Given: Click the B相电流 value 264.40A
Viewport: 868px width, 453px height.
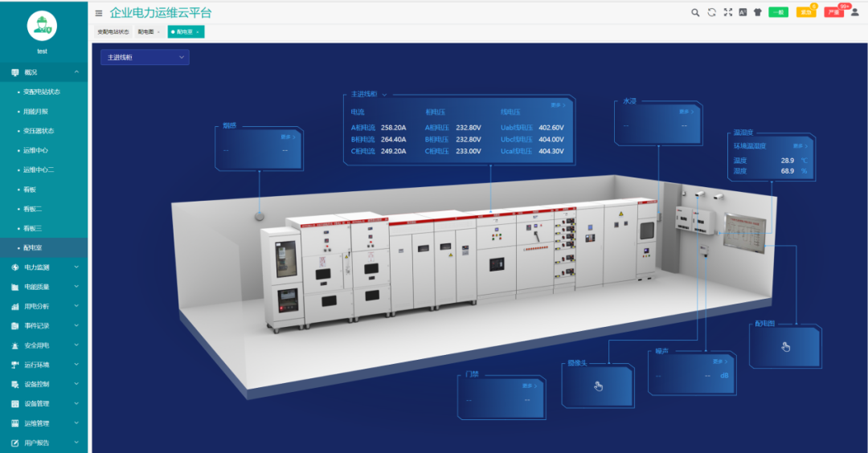Looking at the screenshot, I should [394, 140].
